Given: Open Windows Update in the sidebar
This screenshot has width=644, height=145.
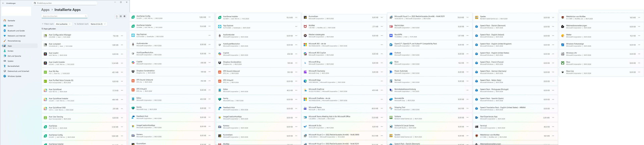Looking at the screenshot, I should (20, 76).
